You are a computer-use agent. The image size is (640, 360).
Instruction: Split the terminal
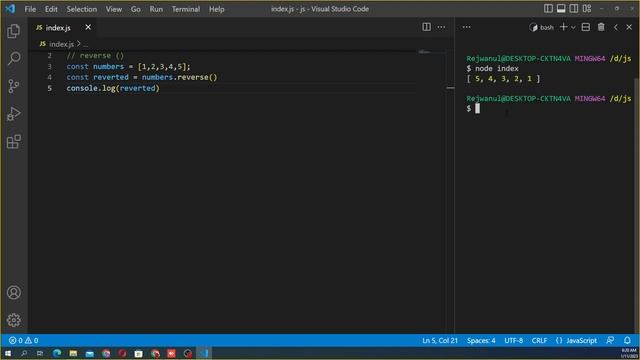585,27
